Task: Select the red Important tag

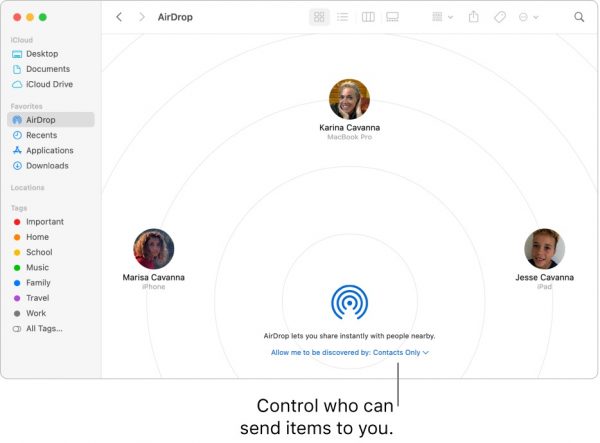Action: tap(44, 222)
